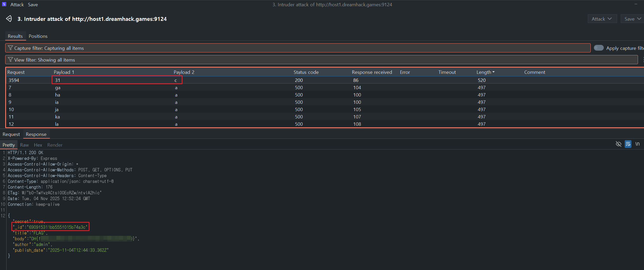Sort results by Status code column header
The width and height of the screenshot is (644, 270).
[306, 72]
